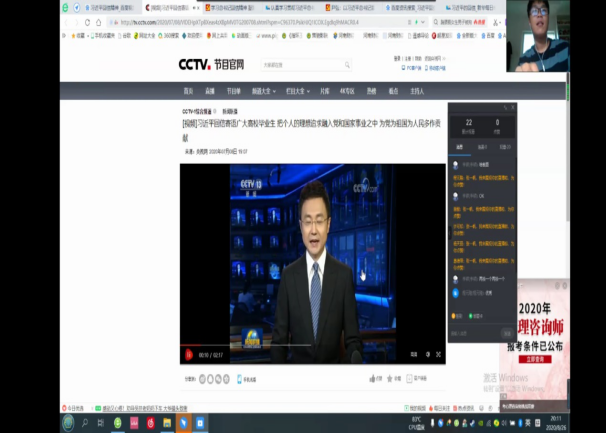Like the video with thumbs-up icon

[373, 378]
